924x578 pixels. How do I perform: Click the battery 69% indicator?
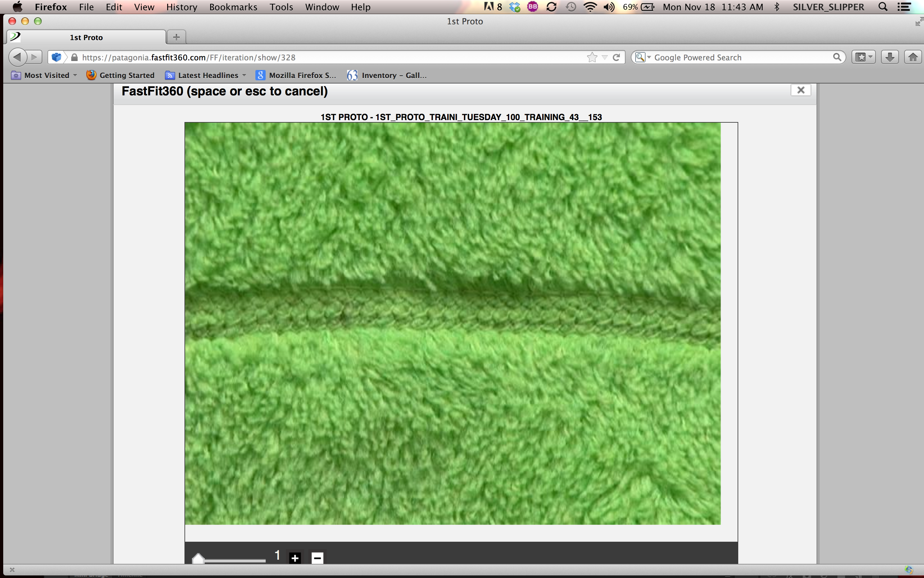point(638,7)
